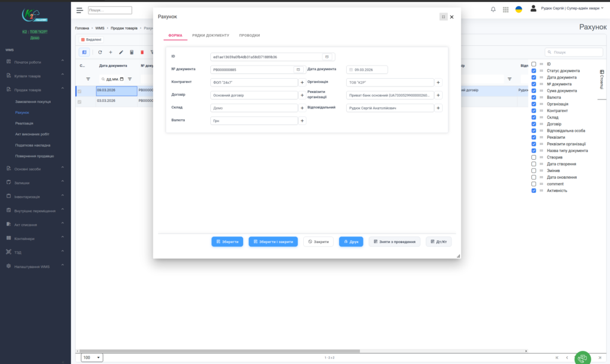
Task: Switch to the Проводки tab
Action: pyautogui.click(x=249, y=36)
